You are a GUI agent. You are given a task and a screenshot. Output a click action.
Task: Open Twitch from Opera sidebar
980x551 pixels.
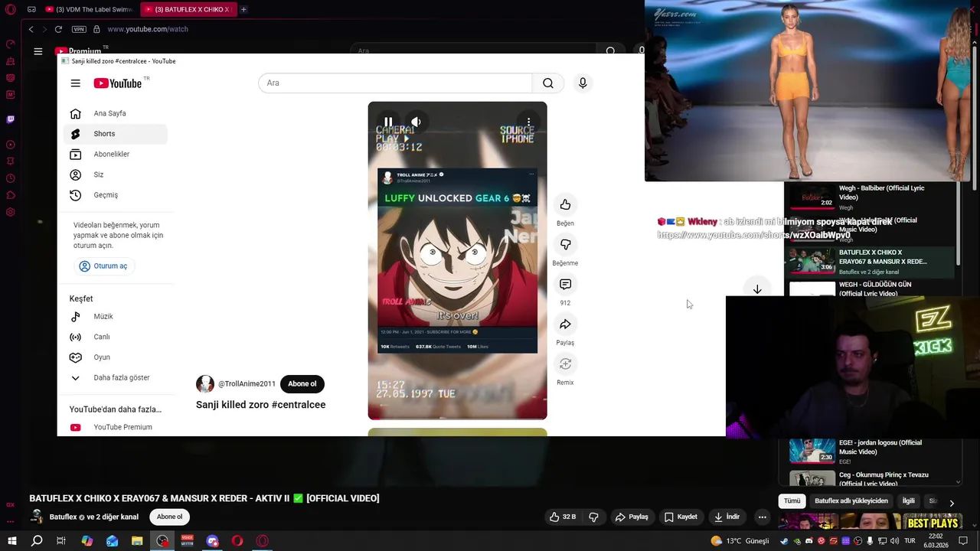pyautogui.click(x=11, y=119)
